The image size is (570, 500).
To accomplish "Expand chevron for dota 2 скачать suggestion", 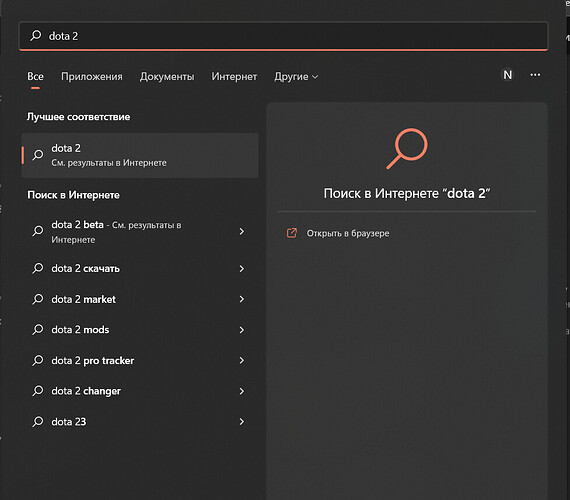I will [242, 268].
